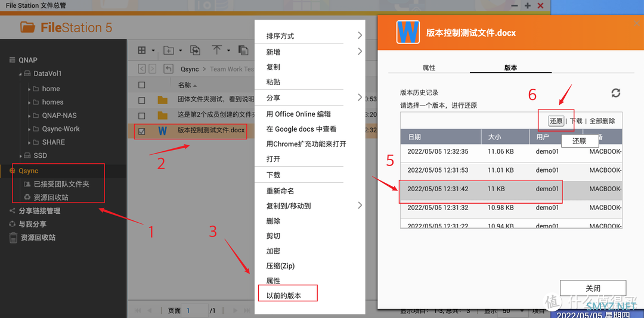The height and width of the screenshot is (318, 644).
Task: Click the 全部删除 link
Action: (602, 121)
